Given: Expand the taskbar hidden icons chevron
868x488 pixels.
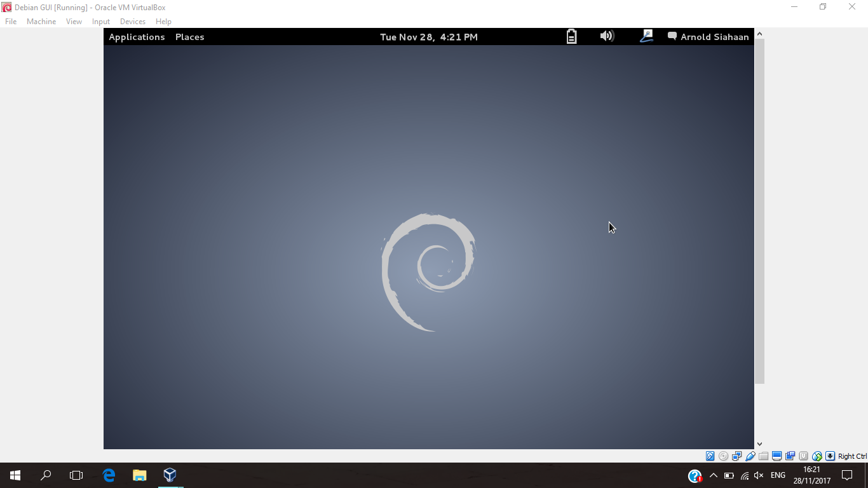Looking at the screenshot, I should (713, 475).
